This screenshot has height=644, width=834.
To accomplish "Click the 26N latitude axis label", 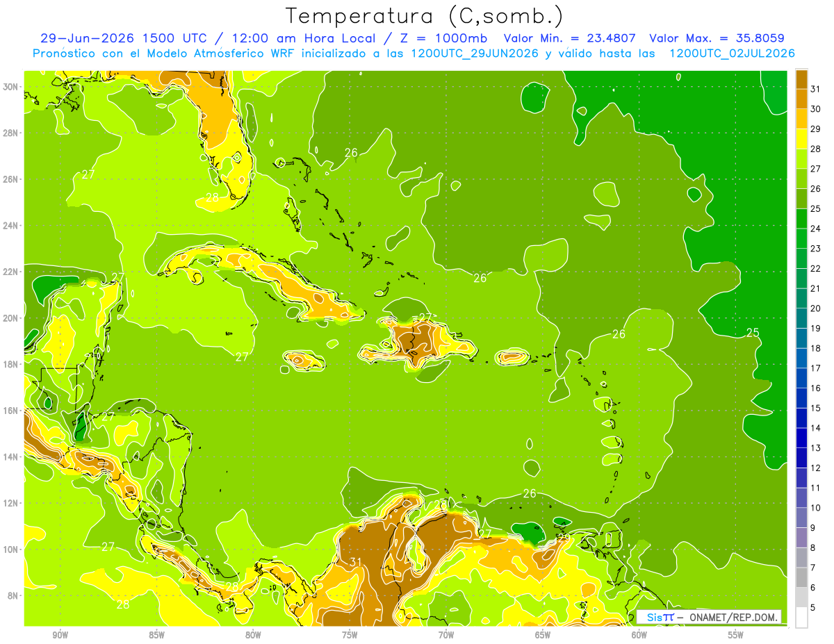I will [x=12, y=179].
